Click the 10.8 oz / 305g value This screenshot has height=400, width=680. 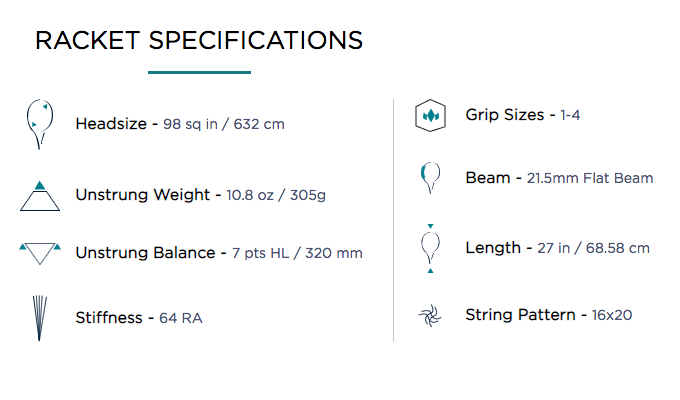[276, 195]
